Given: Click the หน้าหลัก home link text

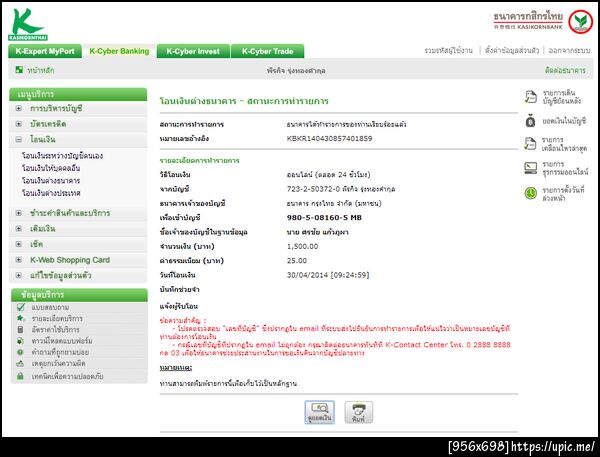Looking at the screenshot, I should [41, 70].
